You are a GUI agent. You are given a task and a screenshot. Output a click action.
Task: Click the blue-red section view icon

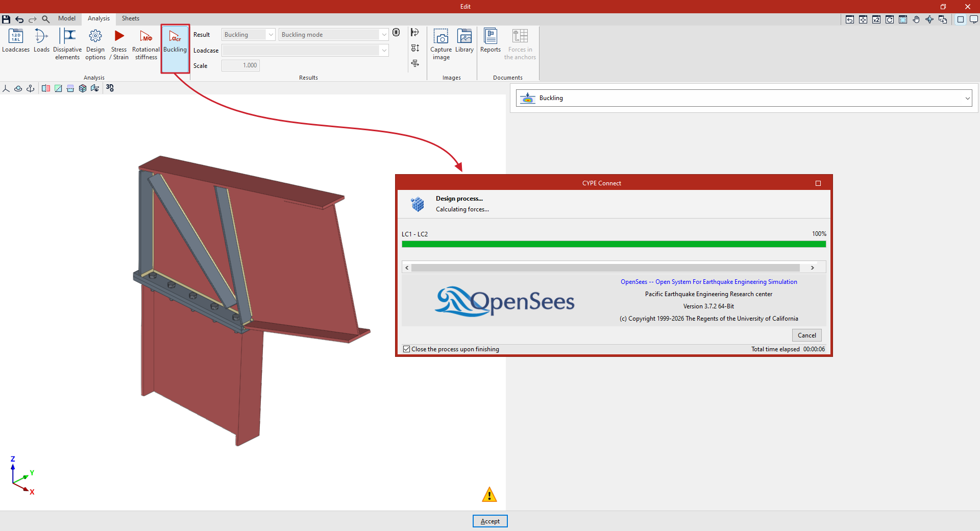pos(46,88)
